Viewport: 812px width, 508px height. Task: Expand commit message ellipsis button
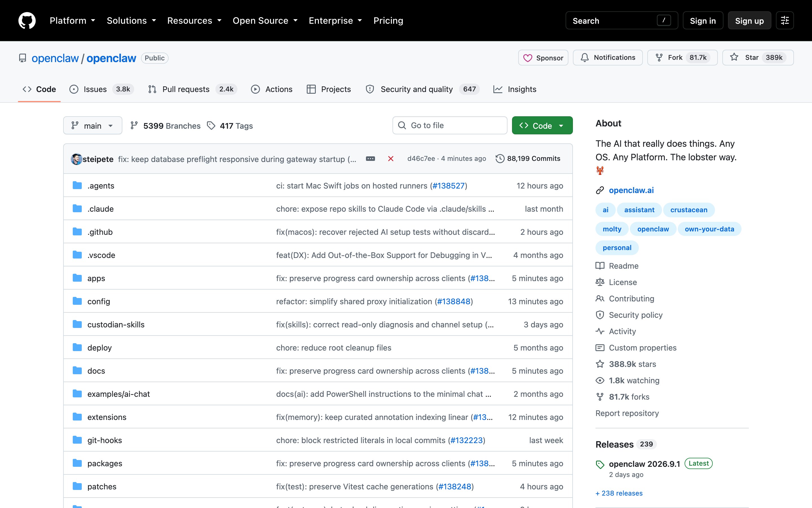click(x=370, y=159)
